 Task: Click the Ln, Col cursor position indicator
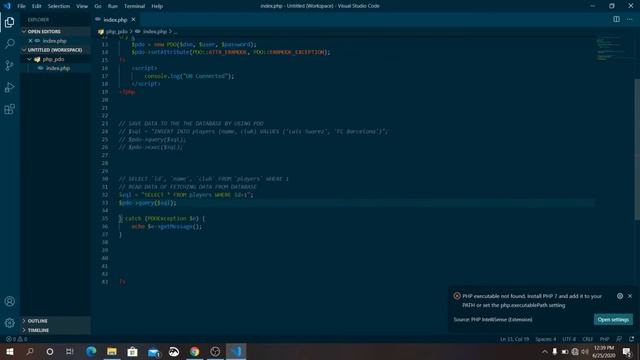(x=514, y=339)
